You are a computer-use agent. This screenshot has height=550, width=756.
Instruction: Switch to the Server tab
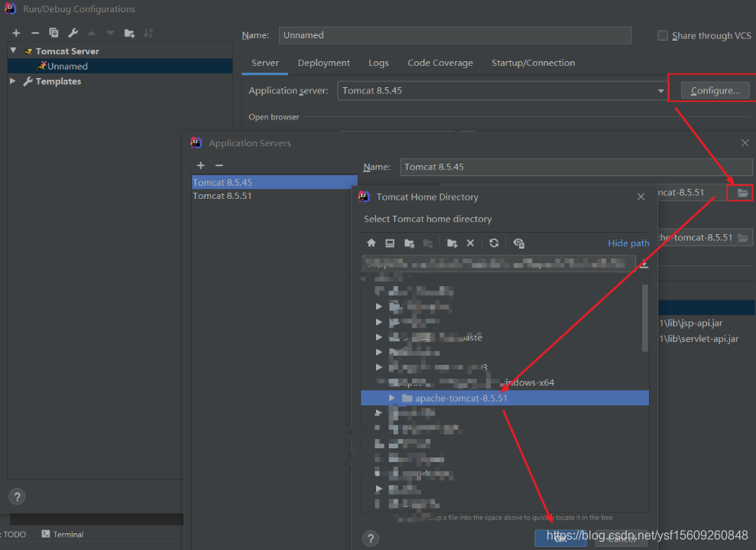[265, 63]
